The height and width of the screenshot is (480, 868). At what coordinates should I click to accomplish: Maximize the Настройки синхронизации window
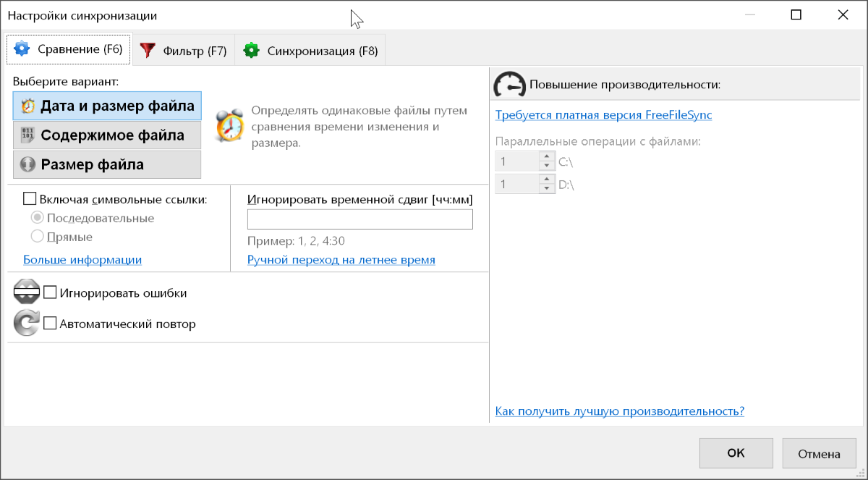796,14
